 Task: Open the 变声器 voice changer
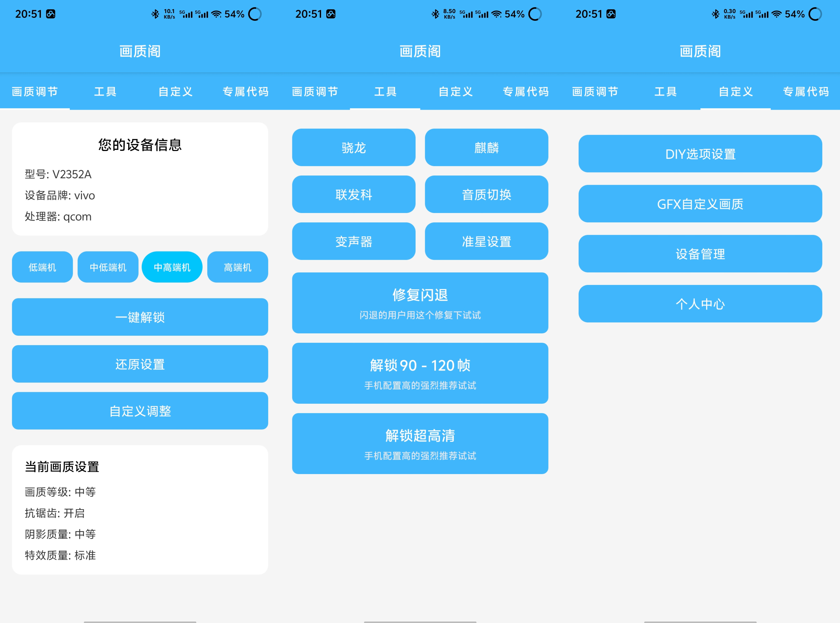[353, 241]
